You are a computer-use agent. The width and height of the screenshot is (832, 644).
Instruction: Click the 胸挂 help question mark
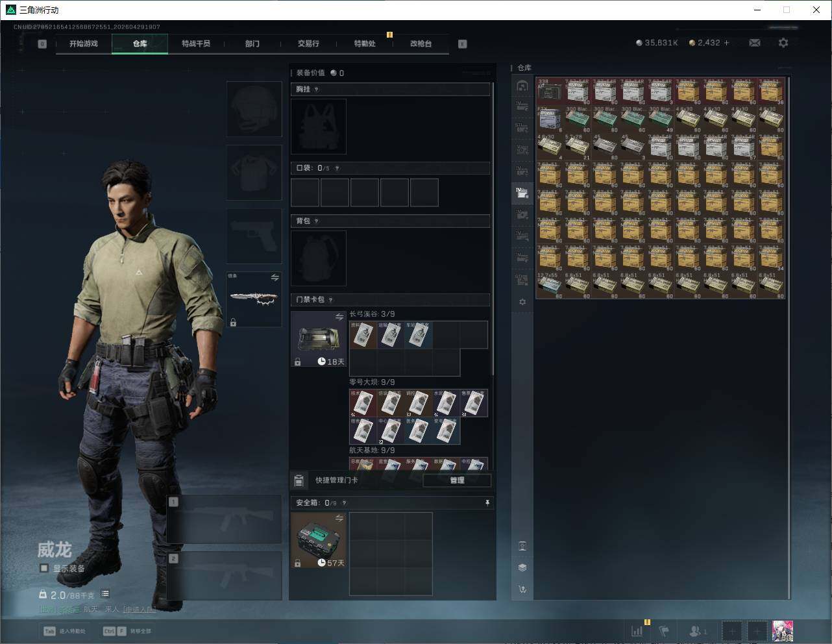pos(316,90)
